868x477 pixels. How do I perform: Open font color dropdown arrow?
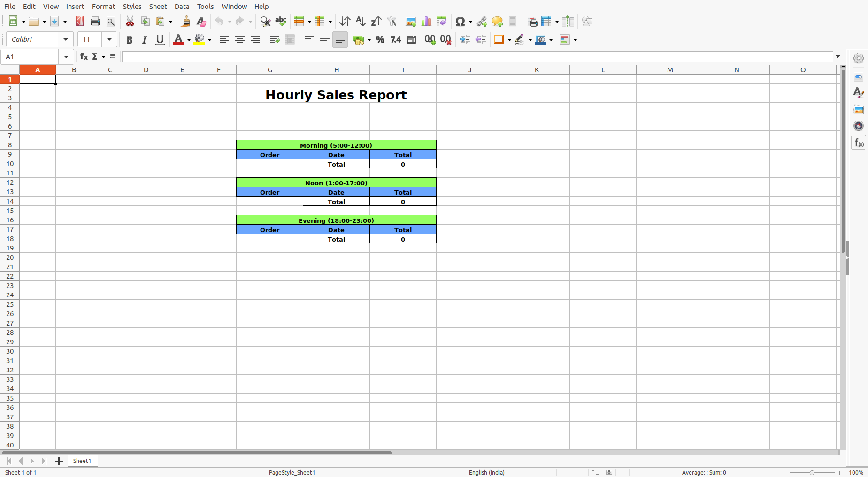tap(189, 40)
